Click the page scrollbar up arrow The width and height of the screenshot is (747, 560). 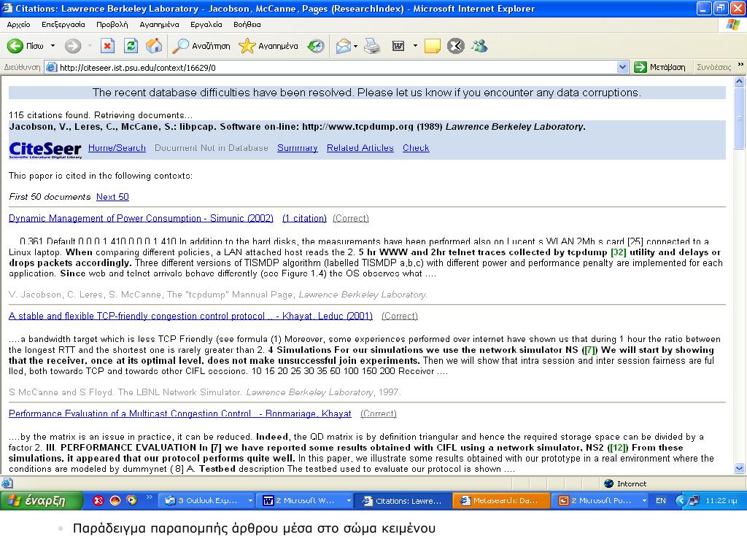pyautogui.click(x=740, y=82)
